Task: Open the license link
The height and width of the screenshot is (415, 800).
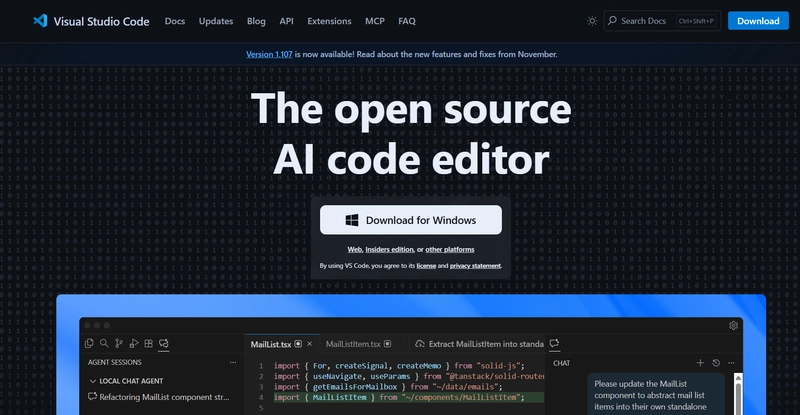Action: coord(426,266)
